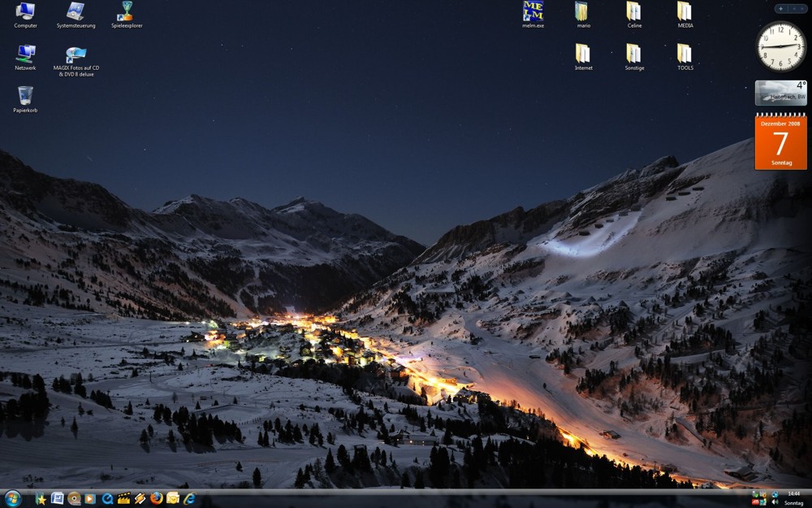The width and height of the screenshot is (812, 508).
Task: Click the orange calendar gadget
Action: [780, 142]
